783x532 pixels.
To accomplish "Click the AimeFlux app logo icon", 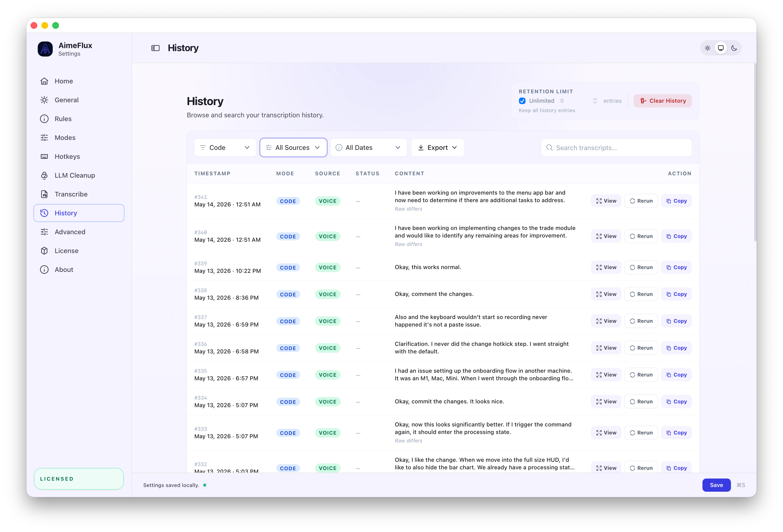I will click(45, 49).
